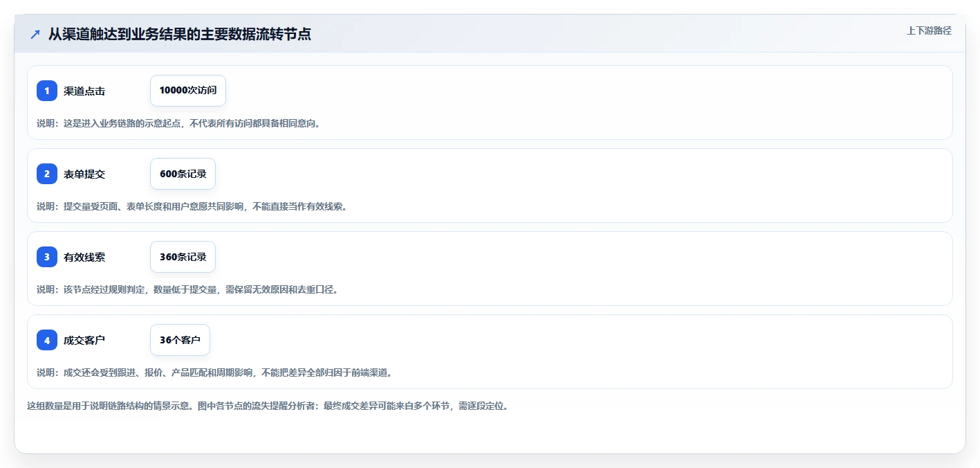Select the 渠道点击 node label
This screenshot has height=468, width=980.
[84, 91]
